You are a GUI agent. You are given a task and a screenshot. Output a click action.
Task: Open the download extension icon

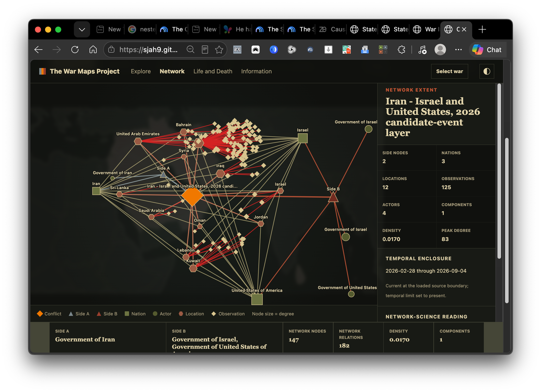[x=328, y=50]
